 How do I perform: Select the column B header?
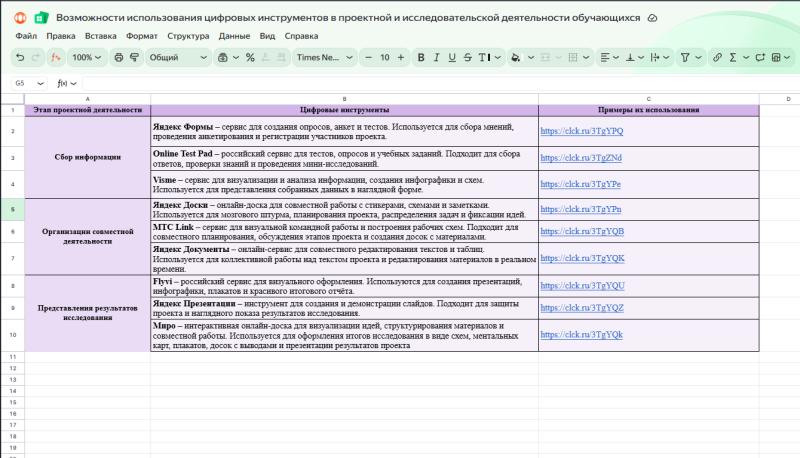coord(344,99)
